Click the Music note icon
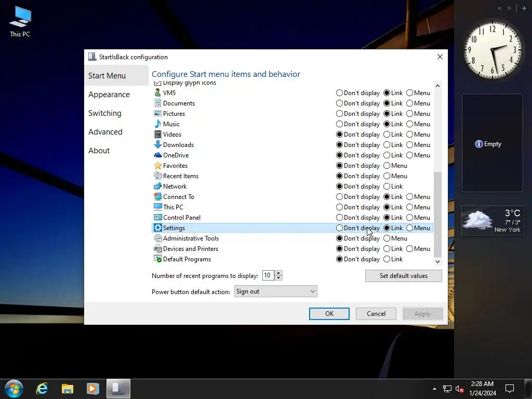This screenshot has height=399, width=532. click(157, 124)
